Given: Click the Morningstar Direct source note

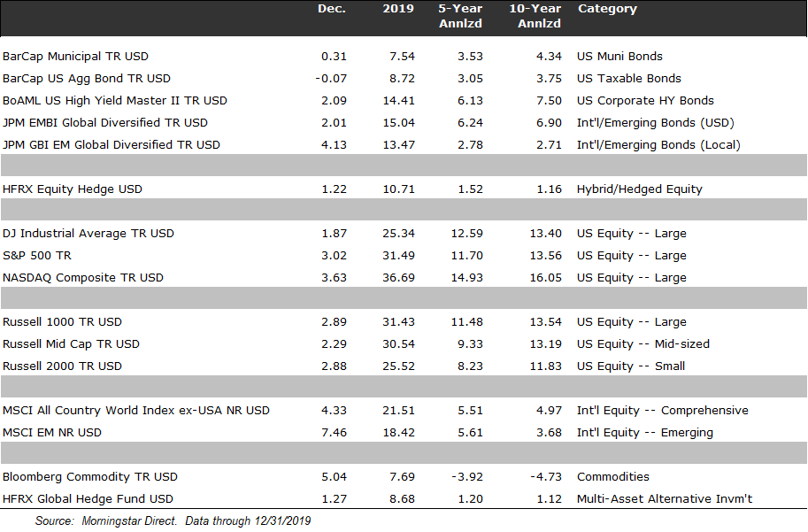Looking at the screenshot, I should pyautogui.click(x=173, y=521).
